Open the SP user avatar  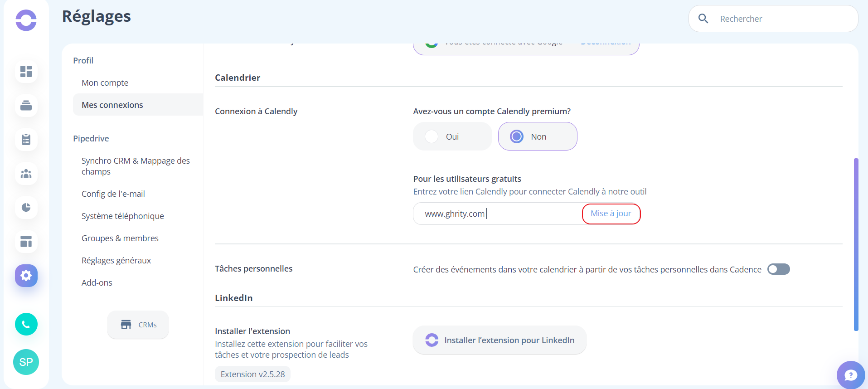point(26,362)
